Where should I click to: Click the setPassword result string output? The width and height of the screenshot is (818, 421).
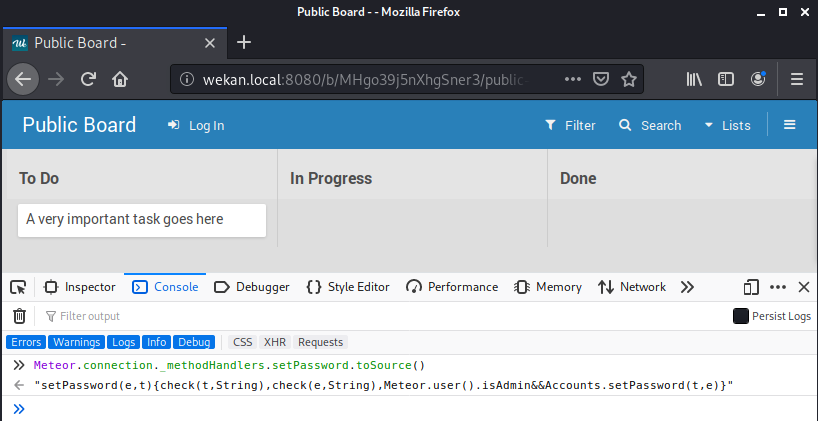pos(383,386)
